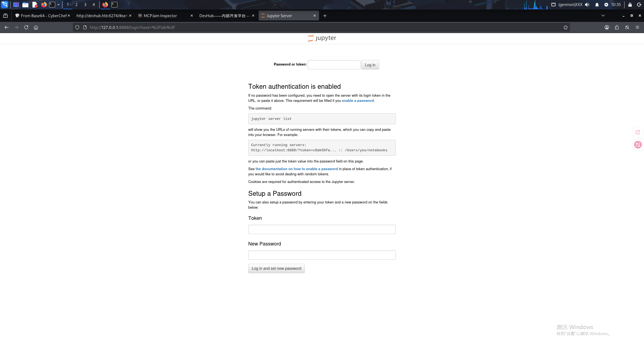Open the enable a password link
The image size is (644, 349).
click(x=358, y=101)
